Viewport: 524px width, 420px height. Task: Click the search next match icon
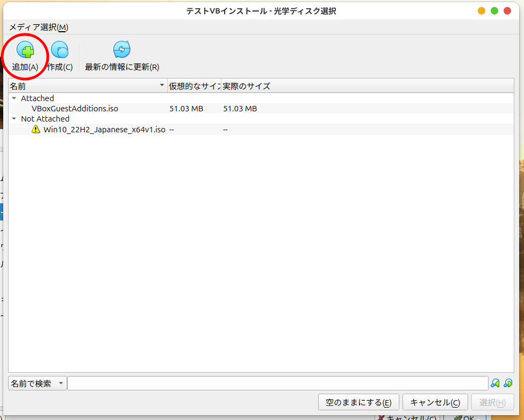click(x=508, y=383)
